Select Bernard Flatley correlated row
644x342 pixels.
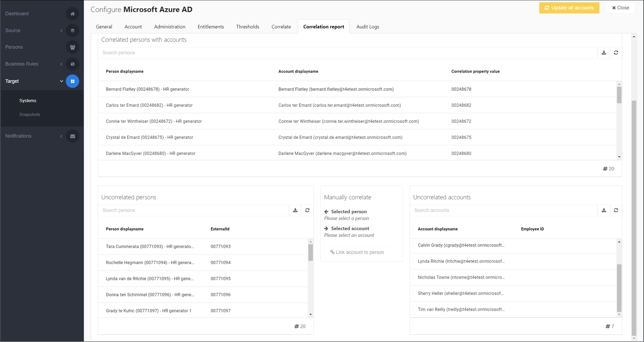pos(357,89)
